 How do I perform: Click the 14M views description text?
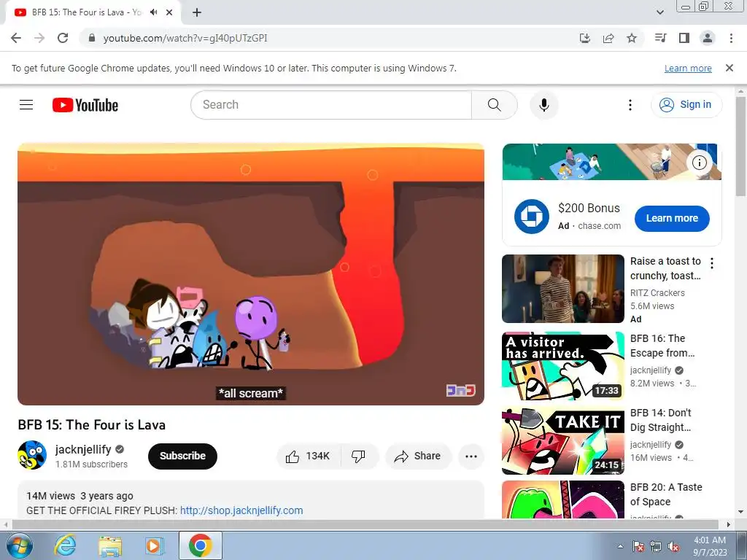50,496
